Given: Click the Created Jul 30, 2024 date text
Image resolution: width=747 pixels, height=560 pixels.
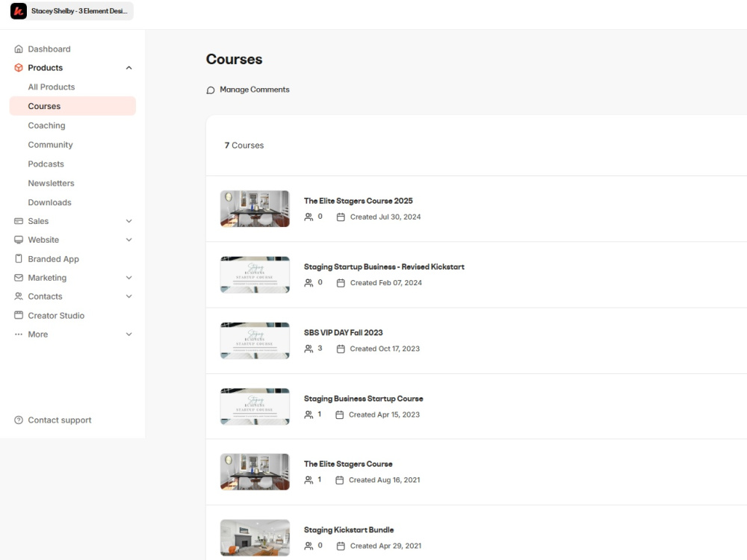Looking at the screenshot, I should click(385, 217).
